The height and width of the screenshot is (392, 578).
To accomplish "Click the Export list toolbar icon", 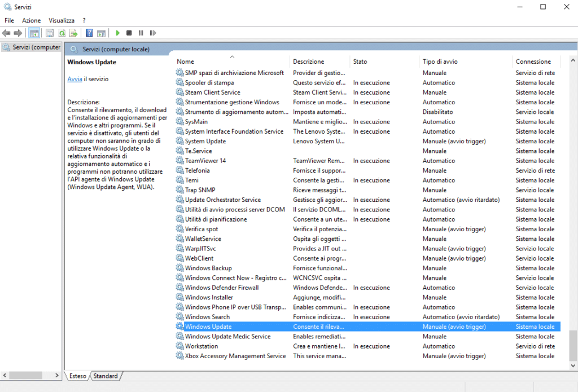I will tap(74, 33).
